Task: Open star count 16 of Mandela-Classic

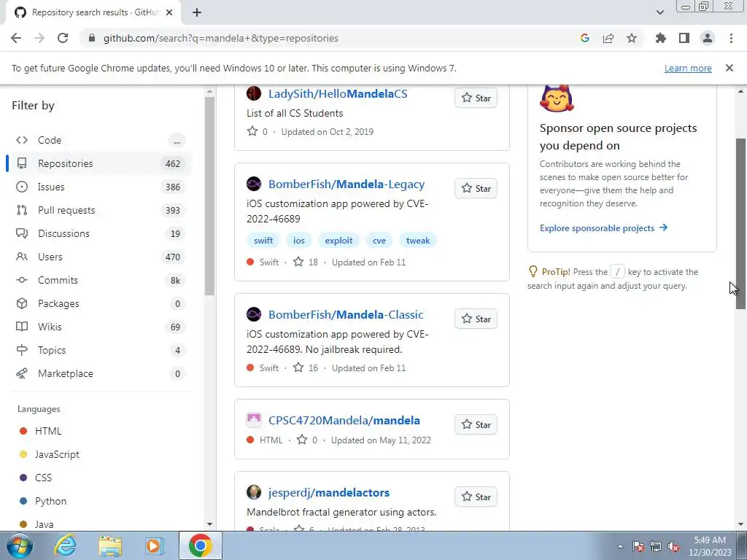Action: 306,367
